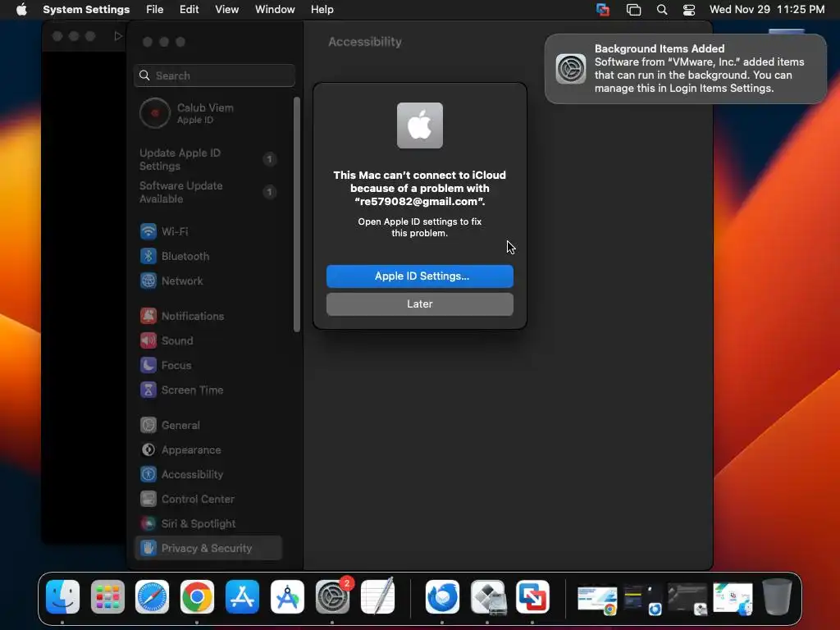
Task: Open the General sidebar icon
Action: click(x=148, y=426)
